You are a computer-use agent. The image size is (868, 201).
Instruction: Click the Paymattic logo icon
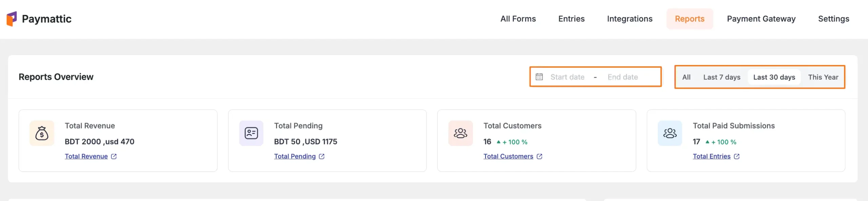pos(12,19)
